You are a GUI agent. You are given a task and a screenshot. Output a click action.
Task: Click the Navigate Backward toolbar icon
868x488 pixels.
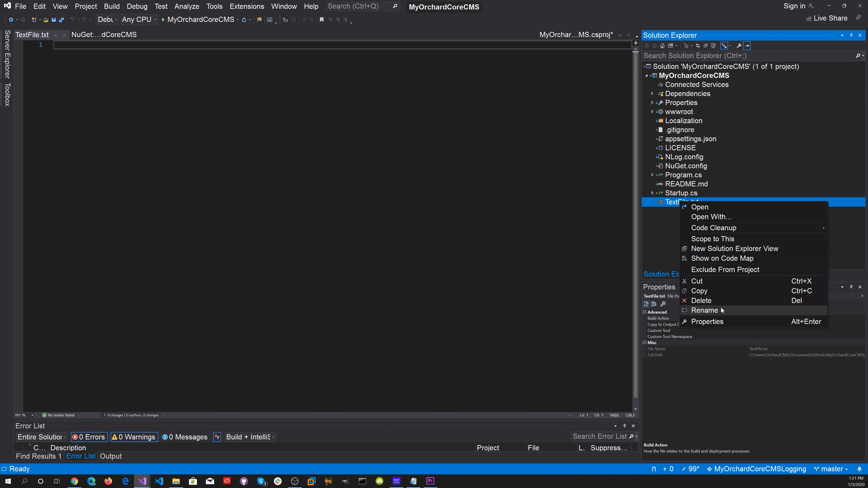[11, 19]
